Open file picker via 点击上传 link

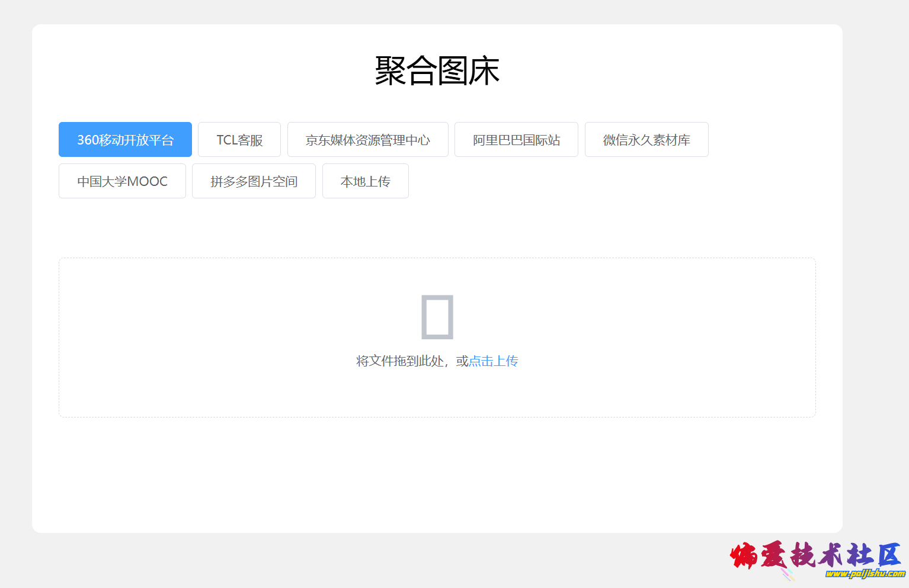click(493, 361)
